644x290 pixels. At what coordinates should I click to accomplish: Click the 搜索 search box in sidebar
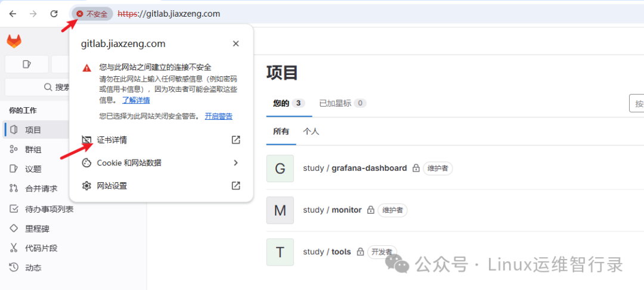tap(38, 87)
